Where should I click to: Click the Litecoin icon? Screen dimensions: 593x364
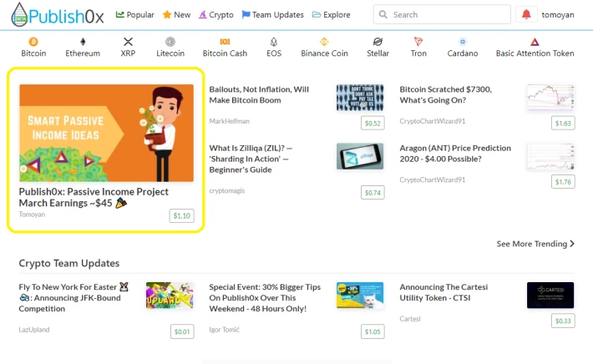tap(170, 41)
